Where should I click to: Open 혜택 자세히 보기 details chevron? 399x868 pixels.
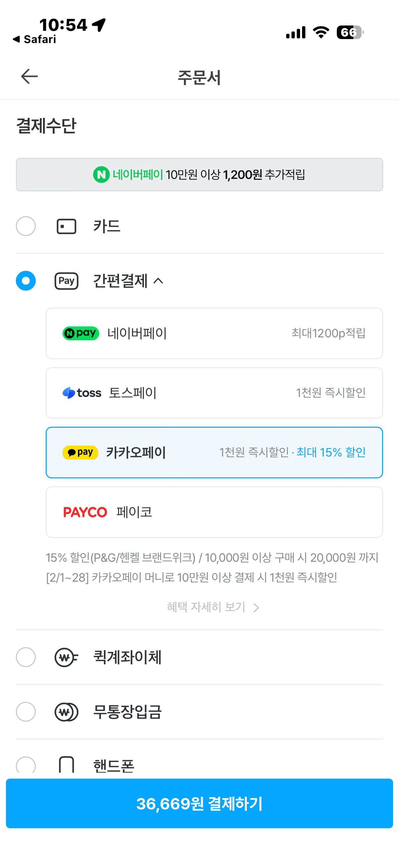coord(256,607)
